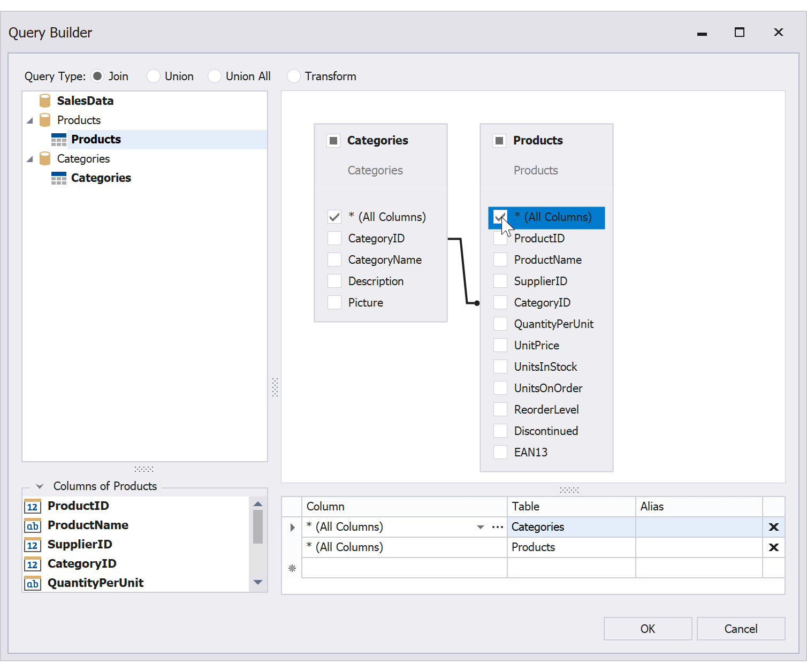Screen dimensions: 807x672
Task: Select the Transform query type
Action: (x=294, y=76)
